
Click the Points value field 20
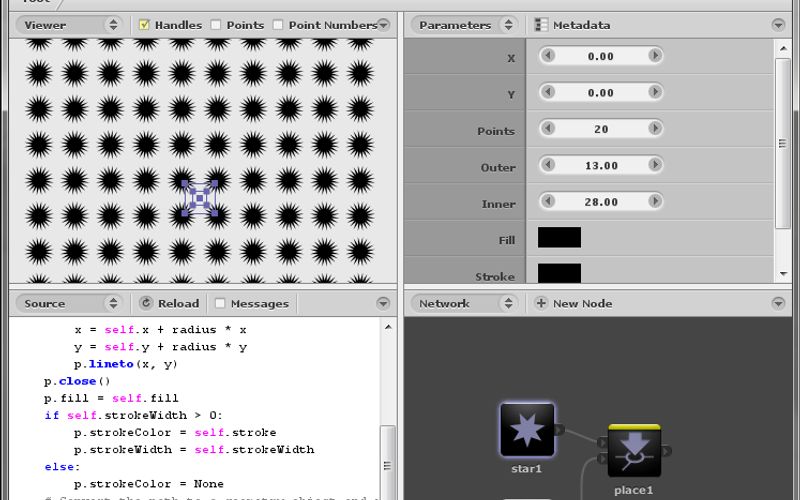coord(601,129)
